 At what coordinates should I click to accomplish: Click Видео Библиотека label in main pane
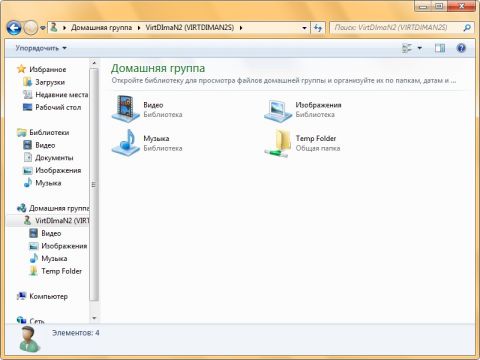(x=163, y=110)
